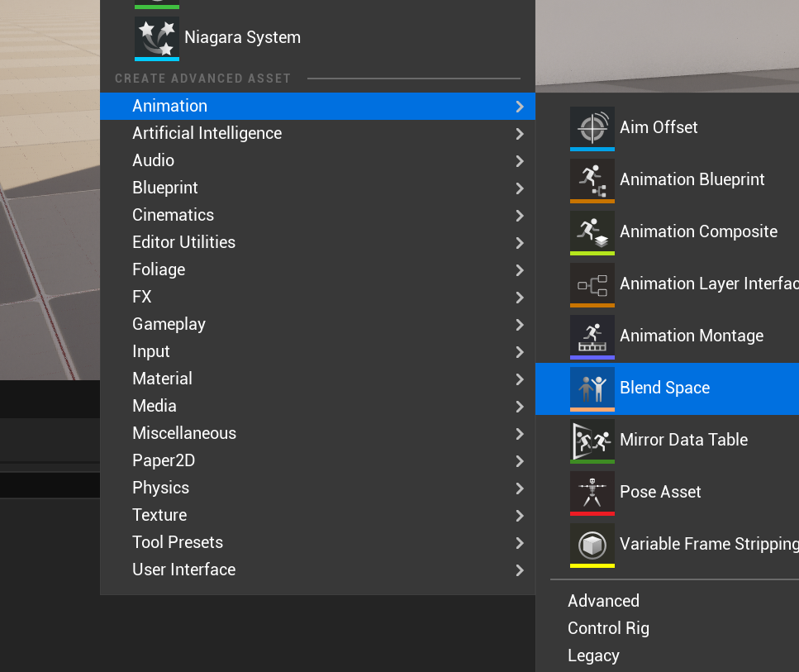Open the Animation category

[317, 106]
